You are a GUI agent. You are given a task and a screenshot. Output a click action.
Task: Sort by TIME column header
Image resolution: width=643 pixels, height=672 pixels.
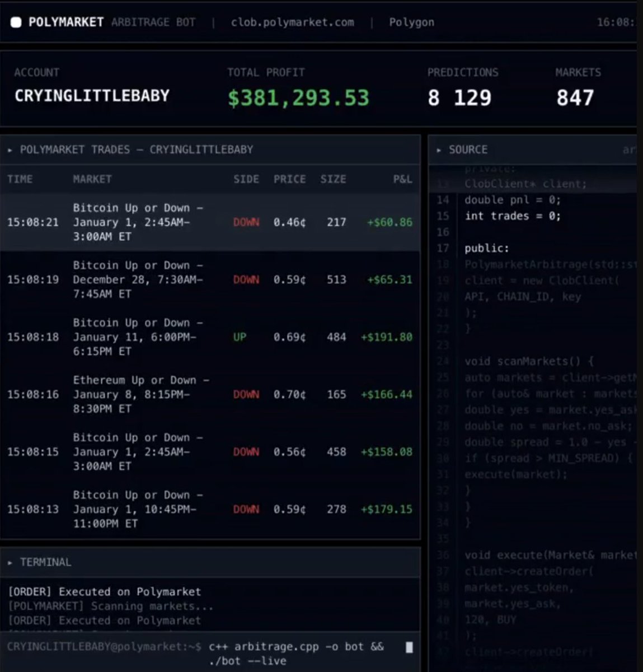20,179
